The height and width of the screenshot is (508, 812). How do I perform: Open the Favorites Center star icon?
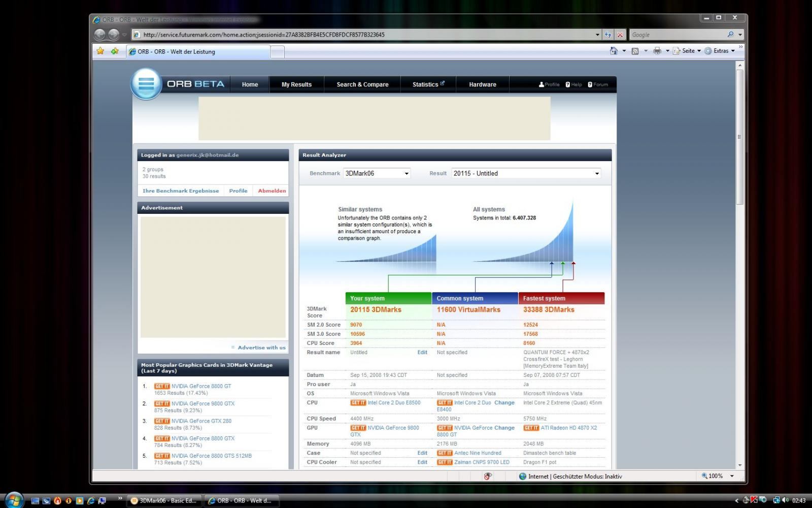[100, 51]
